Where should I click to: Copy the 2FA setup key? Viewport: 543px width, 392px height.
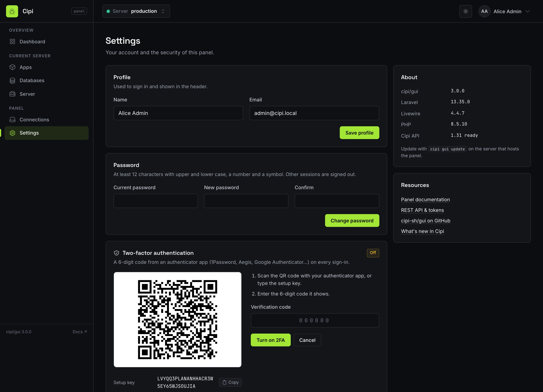(x=230, y=382)
